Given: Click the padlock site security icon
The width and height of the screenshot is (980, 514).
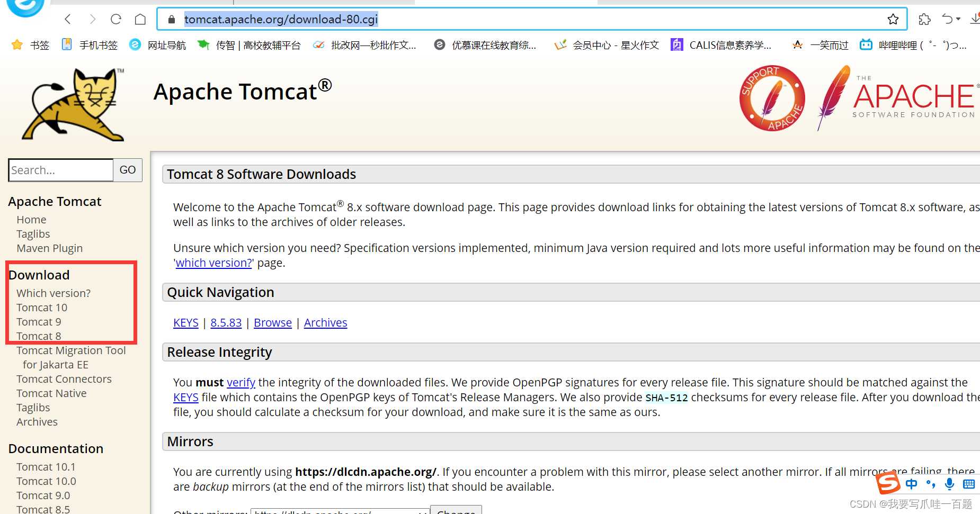Looking at the screenshot, I should (x=171, y=20).
